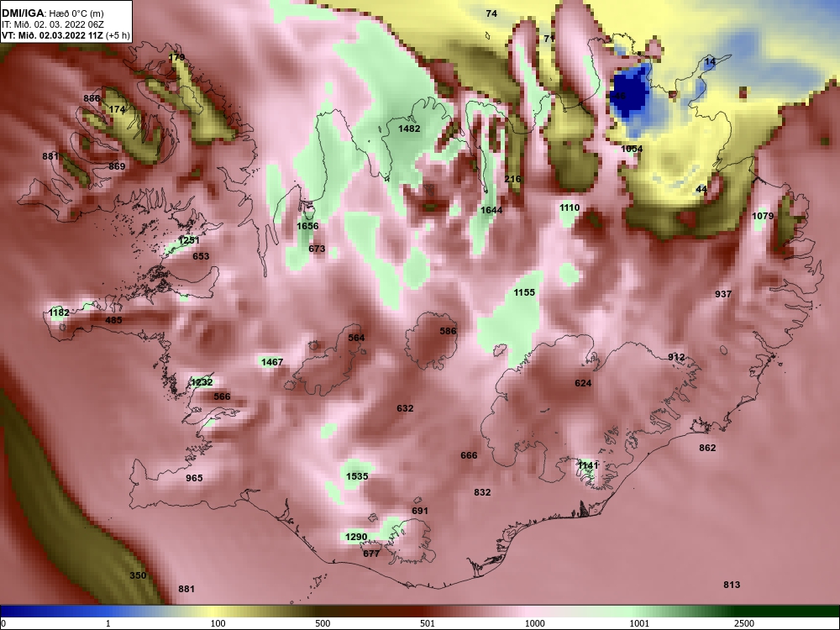Click the map value 673
The width and height of the screenshot is (840, 630).
click(317, 249)
